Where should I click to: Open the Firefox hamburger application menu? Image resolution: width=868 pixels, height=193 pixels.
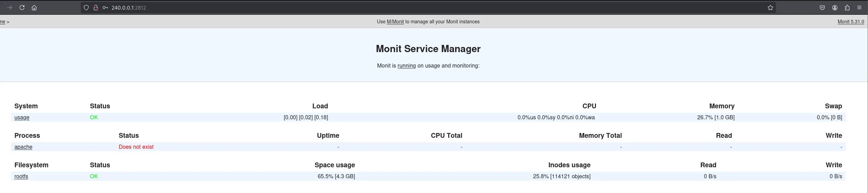[859, 8]
